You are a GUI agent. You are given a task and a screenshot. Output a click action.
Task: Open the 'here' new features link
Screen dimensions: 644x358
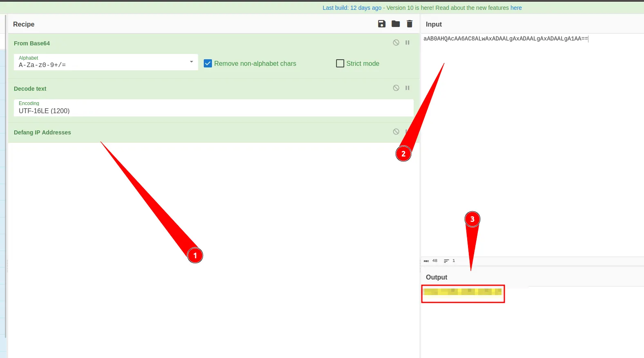point(516,8)
